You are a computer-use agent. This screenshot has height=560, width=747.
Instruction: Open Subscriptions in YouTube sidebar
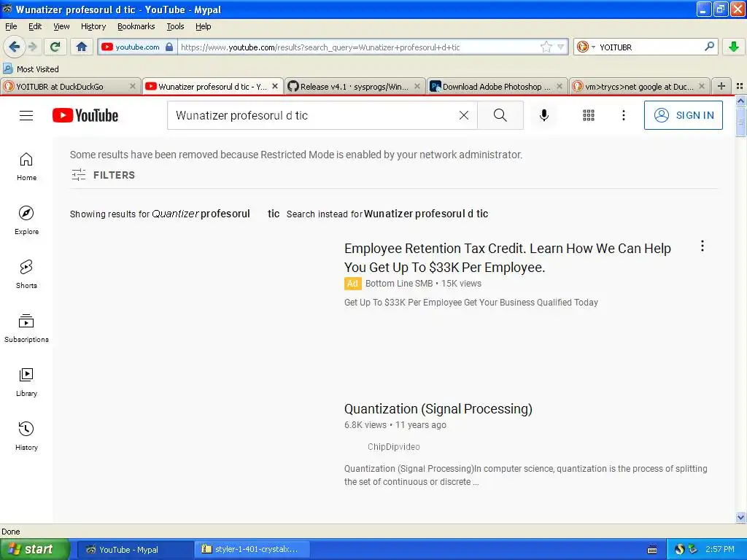[26, 329]
